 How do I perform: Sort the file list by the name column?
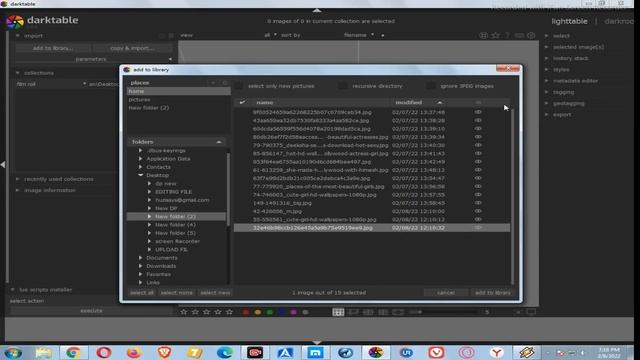(x=320, y=102)
